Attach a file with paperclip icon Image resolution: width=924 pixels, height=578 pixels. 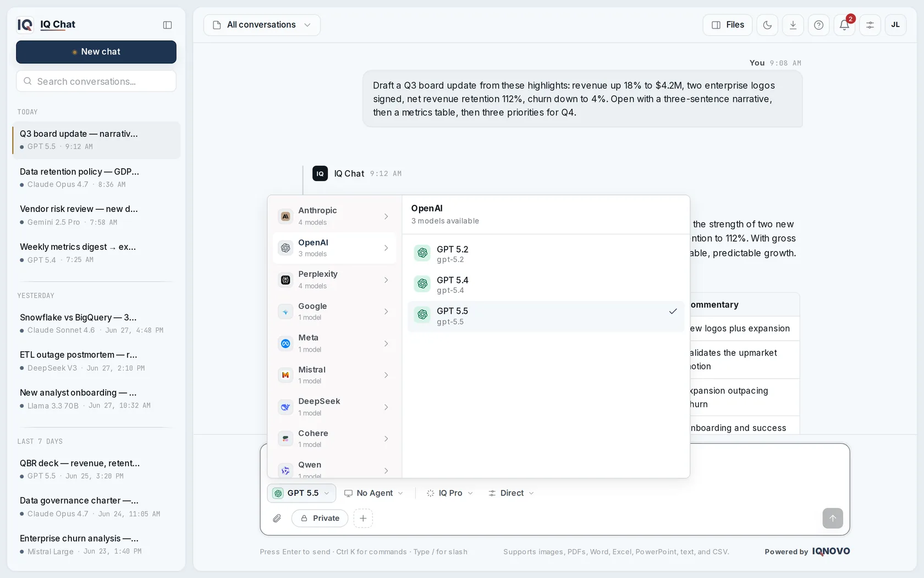tap(277, 518)
